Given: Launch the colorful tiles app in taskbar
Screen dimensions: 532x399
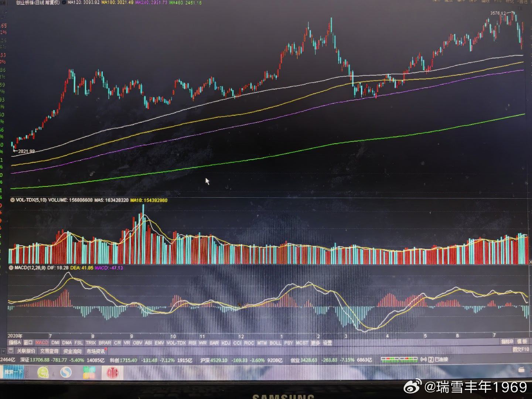Looking at the screenshot, I should coord(89,372).
